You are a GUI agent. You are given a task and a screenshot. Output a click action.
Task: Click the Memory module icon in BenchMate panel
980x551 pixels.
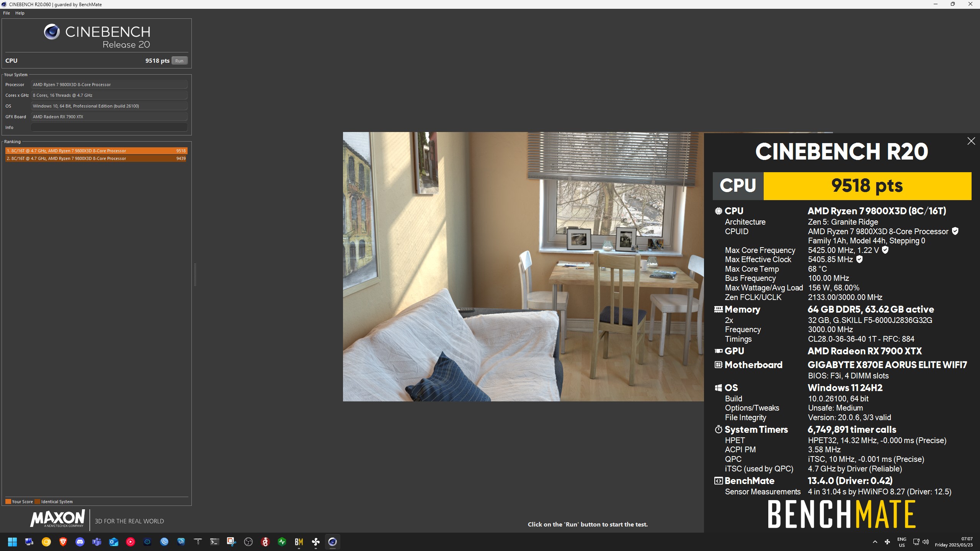pos(719,309)
